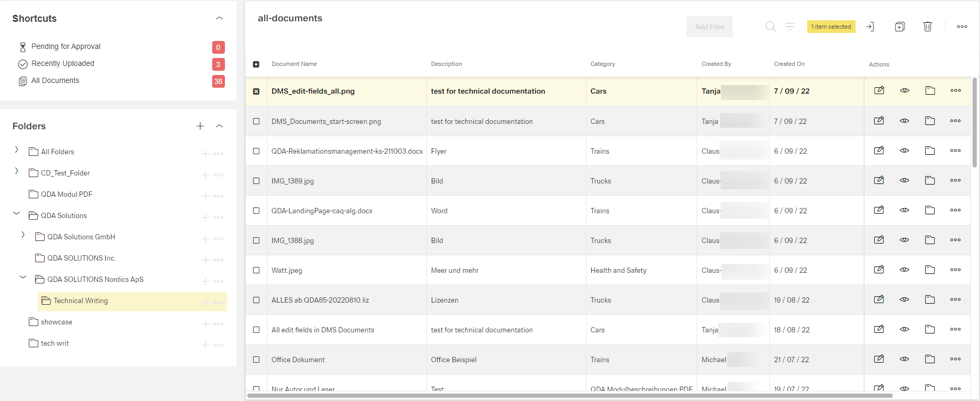Uncheck the selected DMS_edit-fields_all.png checkbox
Screen dimensions: 980x401
pyautogui.click(x=256, y=91)
